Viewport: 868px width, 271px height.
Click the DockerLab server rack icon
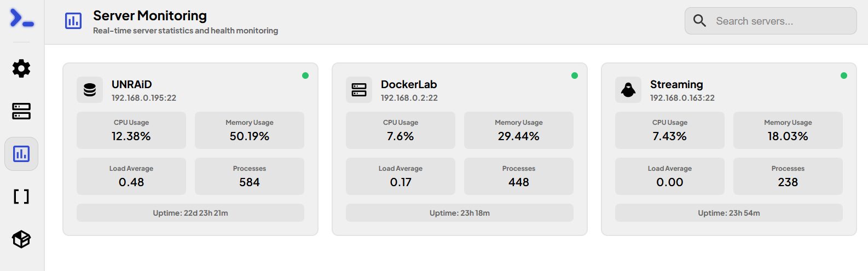[359, 90]
